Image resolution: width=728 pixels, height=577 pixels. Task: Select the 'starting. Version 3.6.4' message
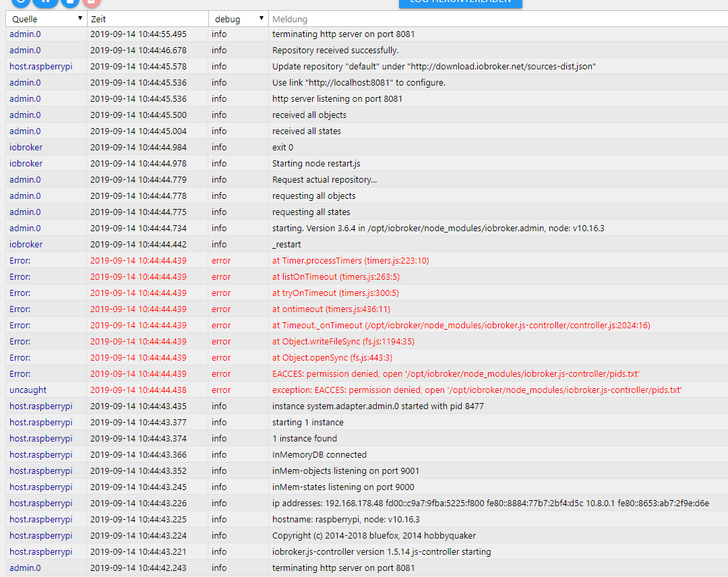point(438,229)
